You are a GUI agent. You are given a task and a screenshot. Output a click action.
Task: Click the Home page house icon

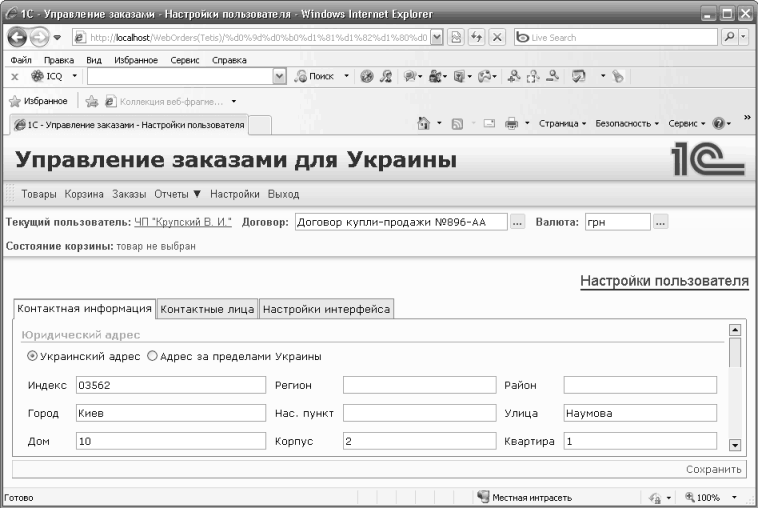coord(423,123)
